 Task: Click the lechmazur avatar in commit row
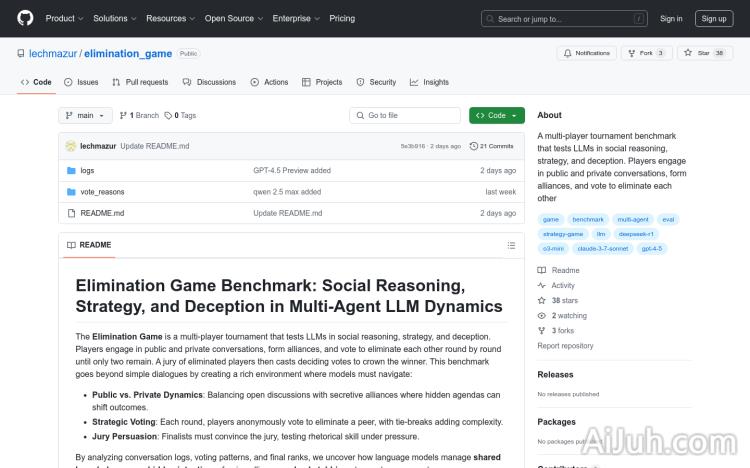(71, 146)
